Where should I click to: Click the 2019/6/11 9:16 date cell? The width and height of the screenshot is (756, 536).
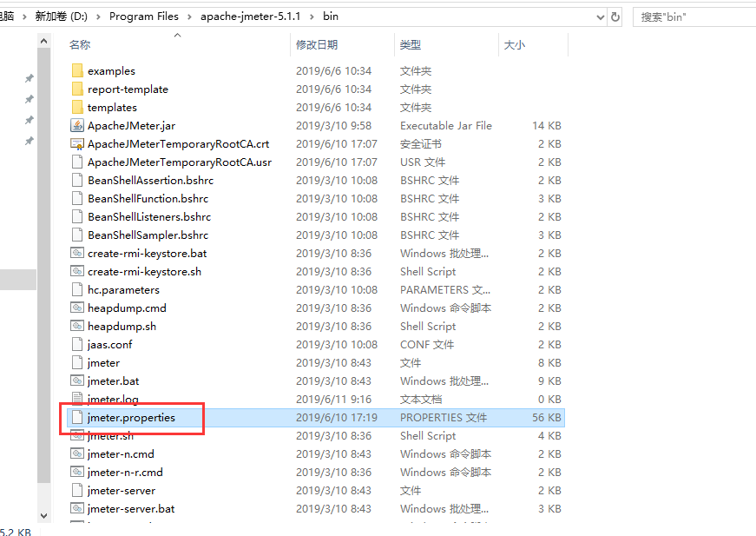tap(333, 400)
